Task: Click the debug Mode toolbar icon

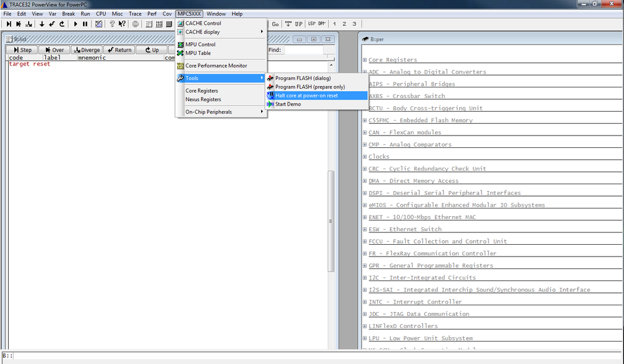Action: pyautogui.click(x=99, y=24)
